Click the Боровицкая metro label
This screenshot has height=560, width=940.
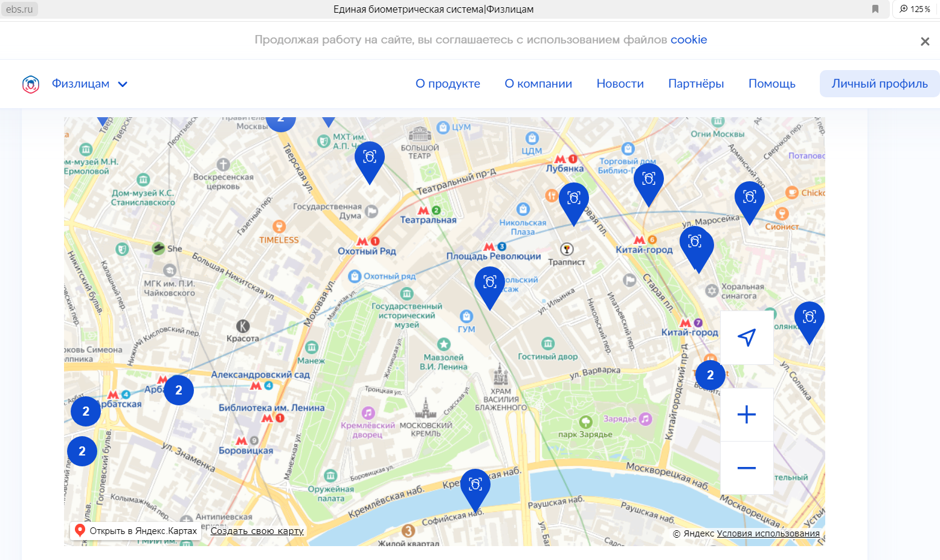(x=246, y=451)
